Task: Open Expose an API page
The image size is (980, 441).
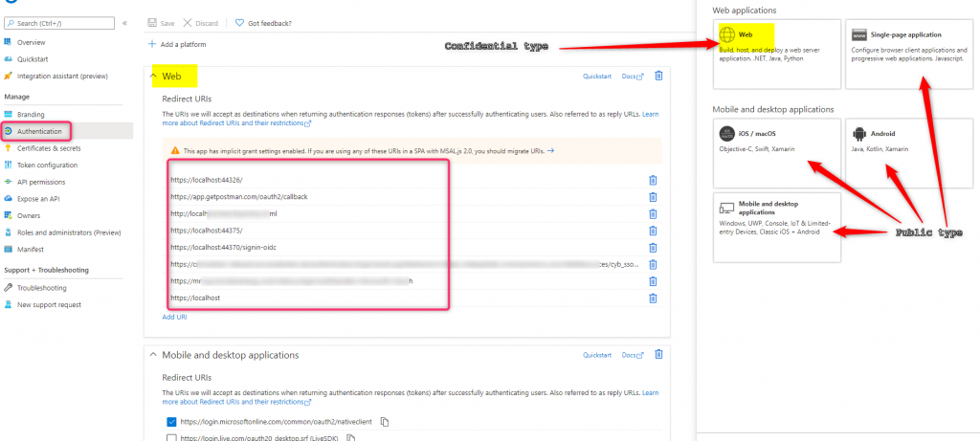Action: coord(38,199)
